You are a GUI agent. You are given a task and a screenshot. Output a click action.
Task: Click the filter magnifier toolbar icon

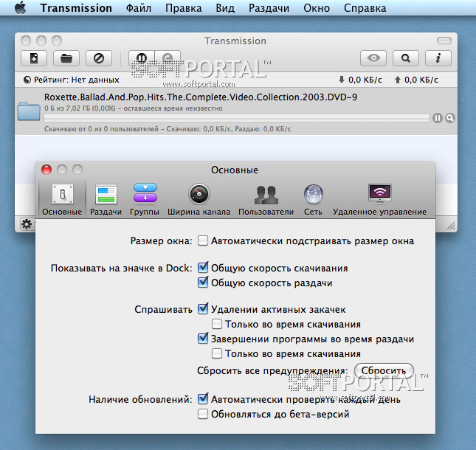[406, 58]
